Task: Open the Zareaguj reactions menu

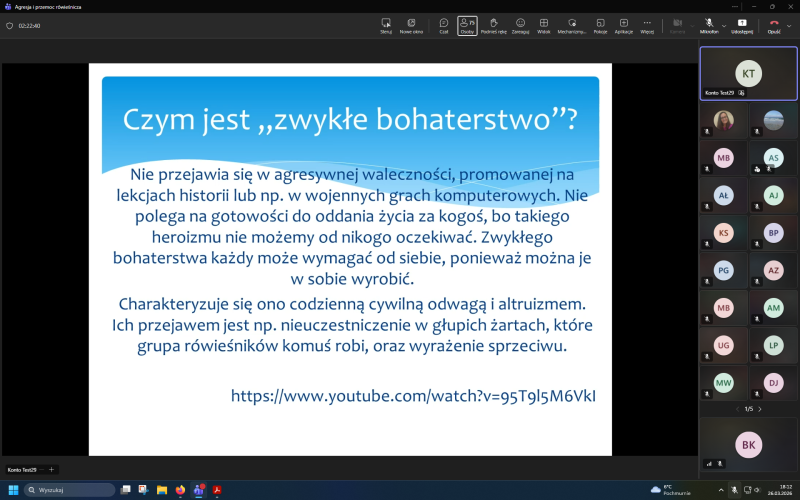Action: (520, 25)
